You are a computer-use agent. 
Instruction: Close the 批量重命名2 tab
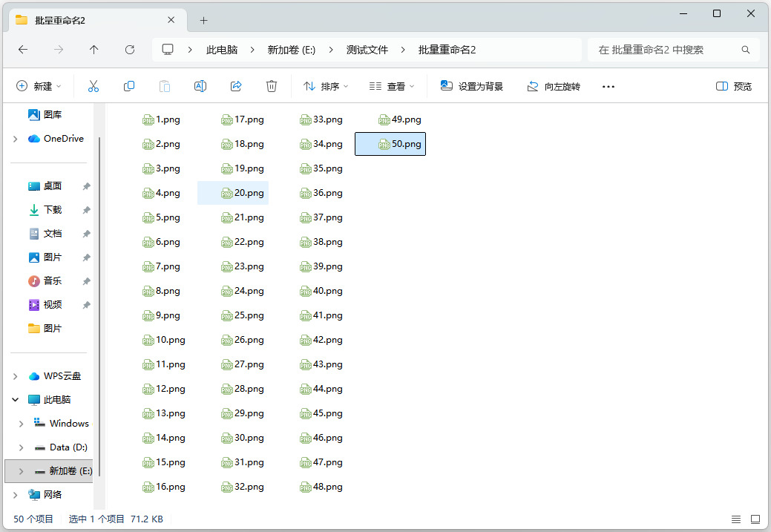click(x=171, y=20)
